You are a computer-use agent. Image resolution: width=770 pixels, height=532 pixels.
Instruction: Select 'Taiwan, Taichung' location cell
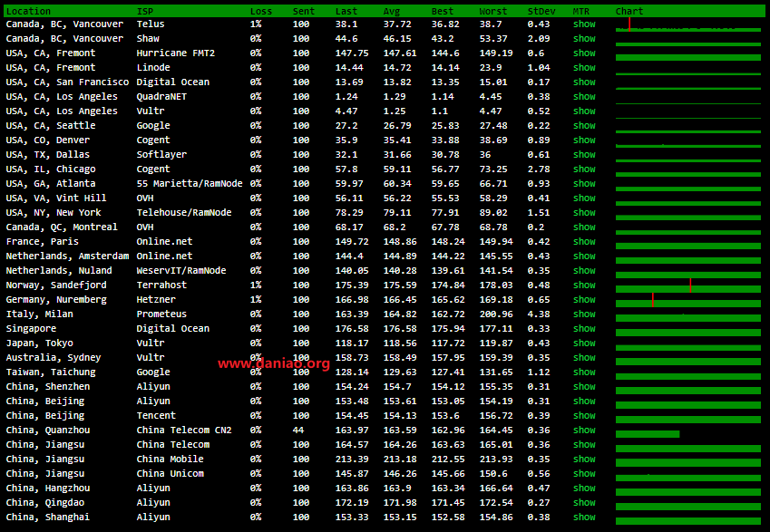(51, 372)
